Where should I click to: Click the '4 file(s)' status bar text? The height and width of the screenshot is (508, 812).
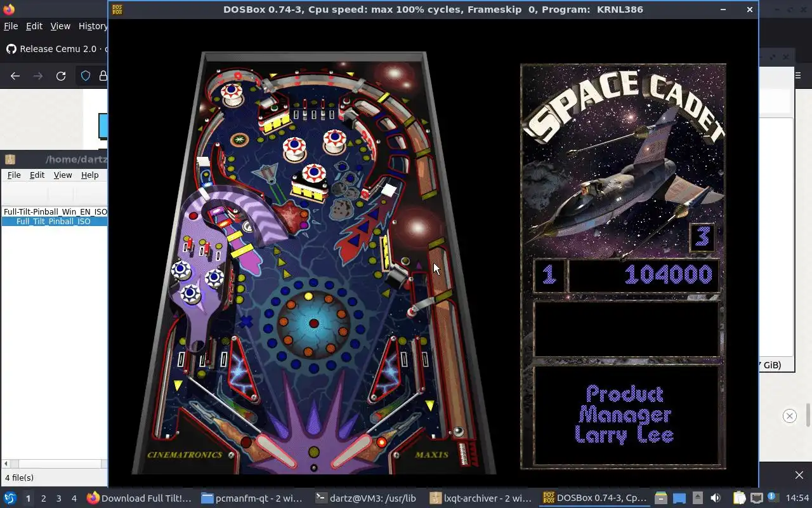19,478
